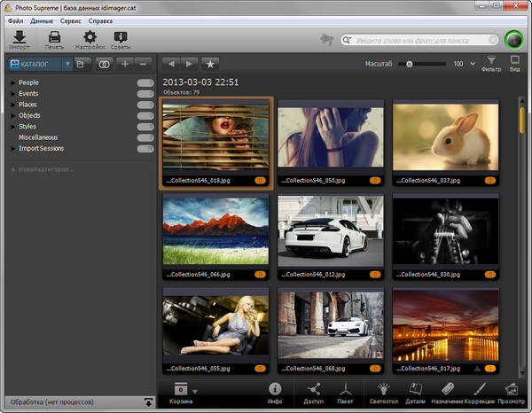Viewport: 532px width, 413px height.
Task: Open the Инфо panel icon
Action: pos(275,389)
